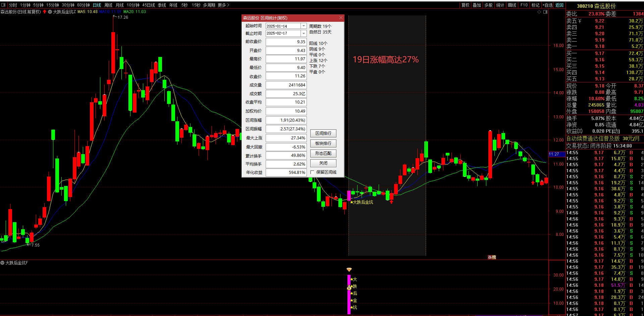Click the money bag icon on the magenta bar
This screenshot has width=644, height=316.
(x=349, y=287)
